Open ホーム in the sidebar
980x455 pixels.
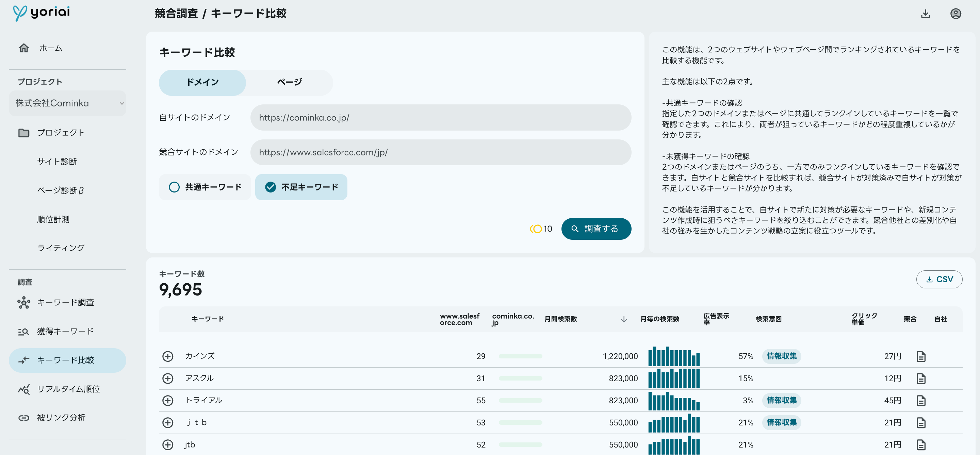[x=51, y=48]
